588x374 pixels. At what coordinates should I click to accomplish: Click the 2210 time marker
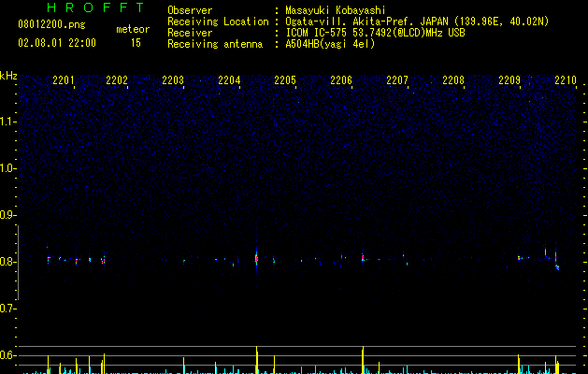click(x=566, y=80)
